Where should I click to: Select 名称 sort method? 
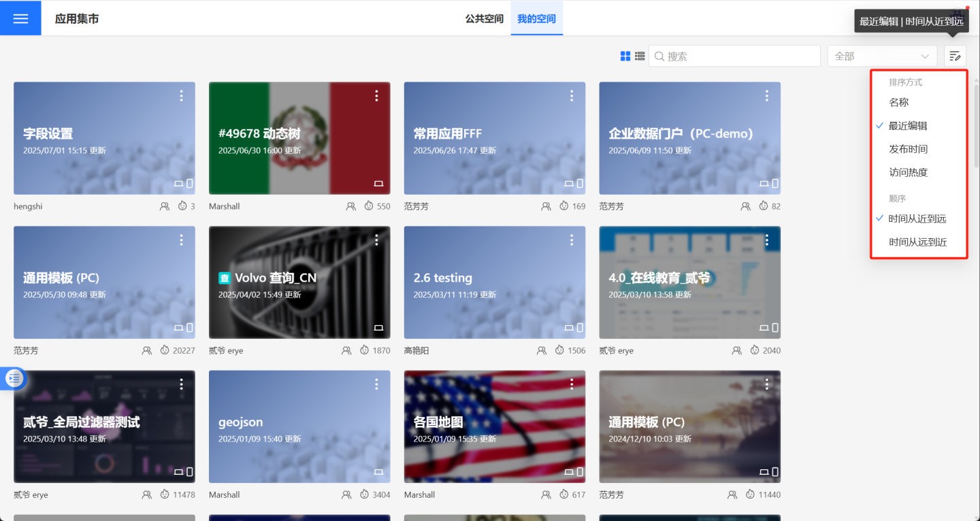[x=898, y=102]
